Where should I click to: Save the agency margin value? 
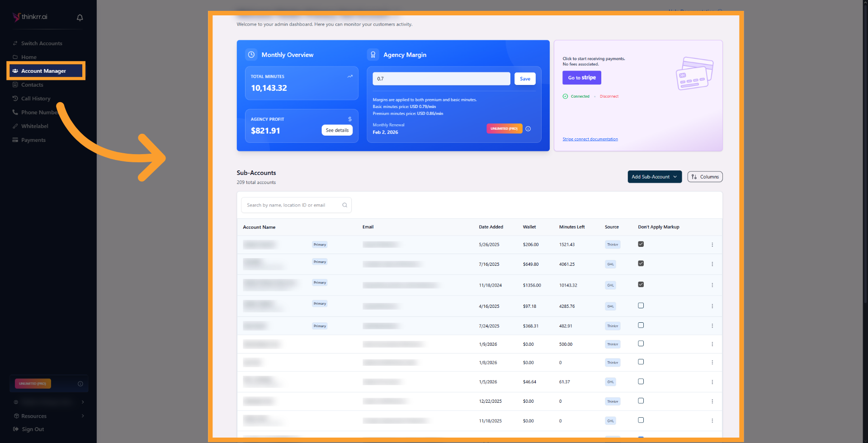pos(525,79)
